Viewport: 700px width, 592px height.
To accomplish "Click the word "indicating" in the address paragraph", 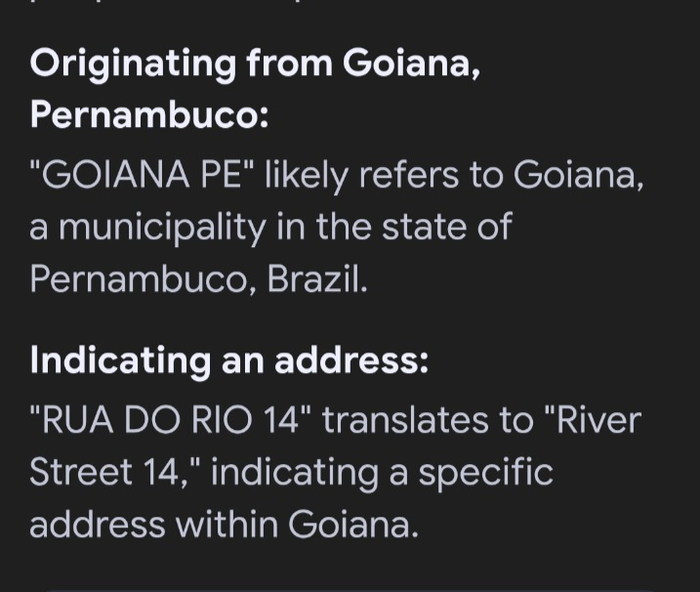I will (x=295, y=474).
